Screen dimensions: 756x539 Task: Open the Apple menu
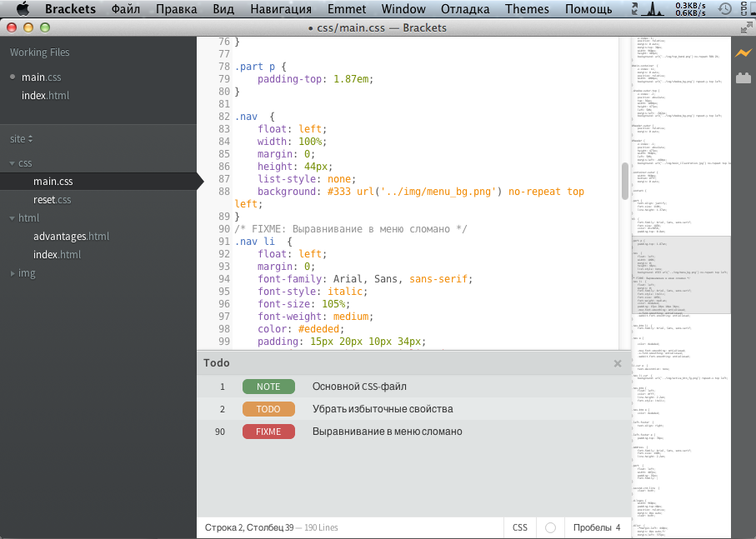coord(23,9)
